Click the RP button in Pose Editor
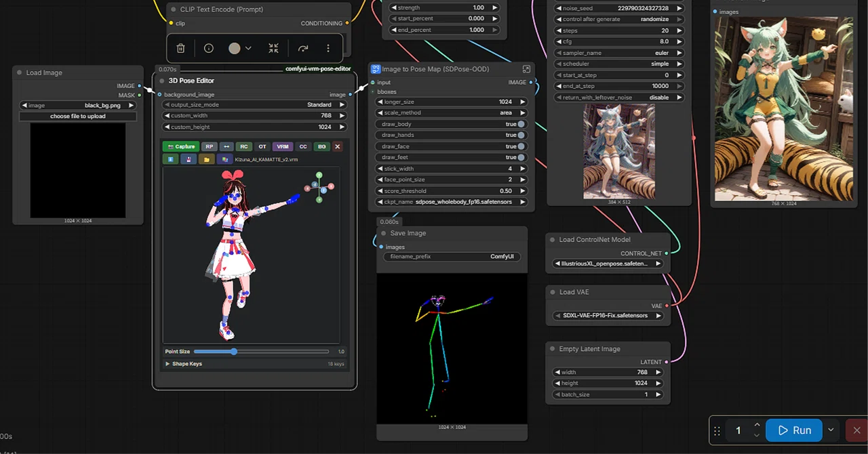868x454 pixels. click(209, 146)
